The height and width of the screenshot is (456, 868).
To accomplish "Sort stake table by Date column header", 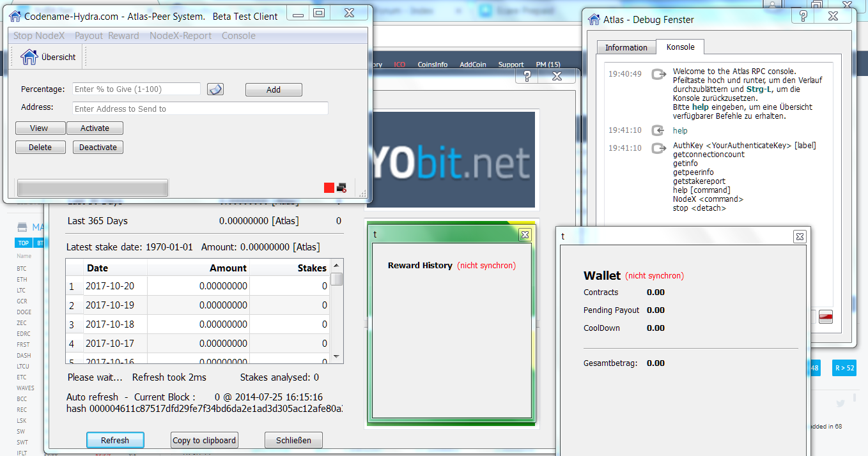I will tap(115, 268).
